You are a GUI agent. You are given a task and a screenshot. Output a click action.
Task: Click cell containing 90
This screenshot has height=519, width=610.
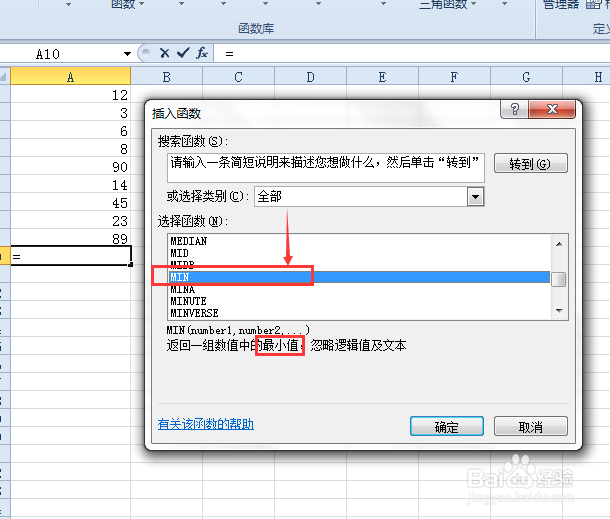point(70,166)
